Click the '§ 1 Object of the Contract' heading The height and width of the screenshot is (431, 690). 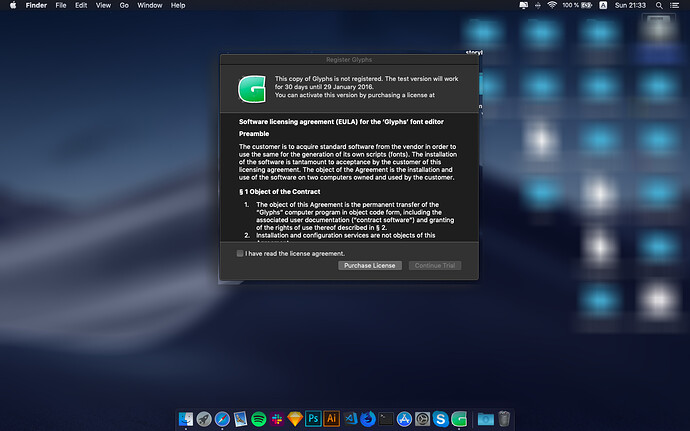(279, 192)
